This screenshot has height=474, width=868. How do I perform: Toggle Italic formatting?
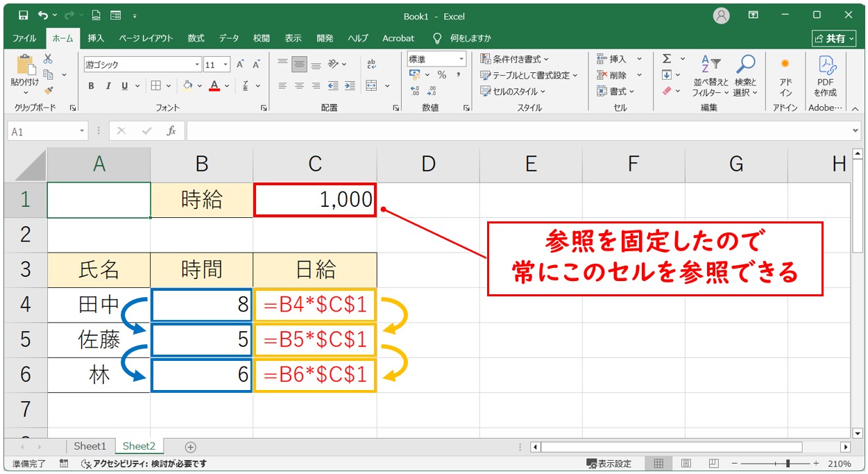(108, 86)
